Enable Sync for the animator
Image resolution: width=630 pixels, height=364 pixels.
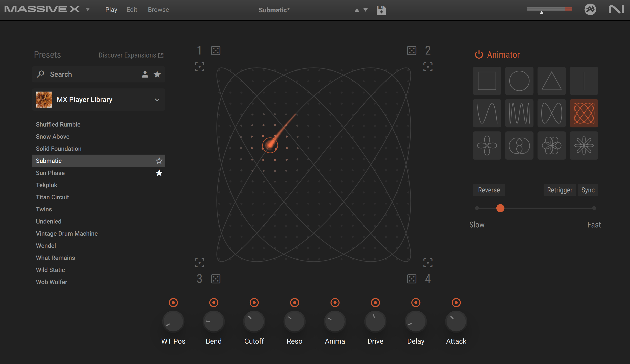(588, 190)
